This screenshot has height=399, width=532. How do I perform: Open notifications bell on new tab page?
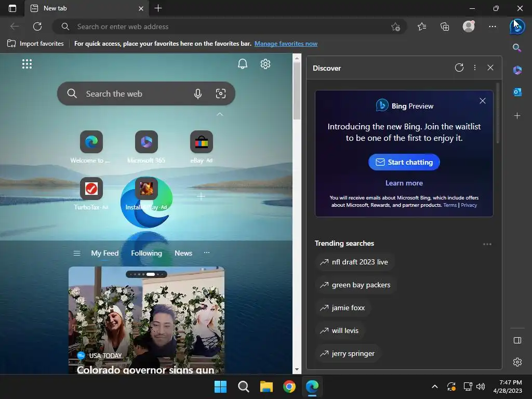coord(242,64)
